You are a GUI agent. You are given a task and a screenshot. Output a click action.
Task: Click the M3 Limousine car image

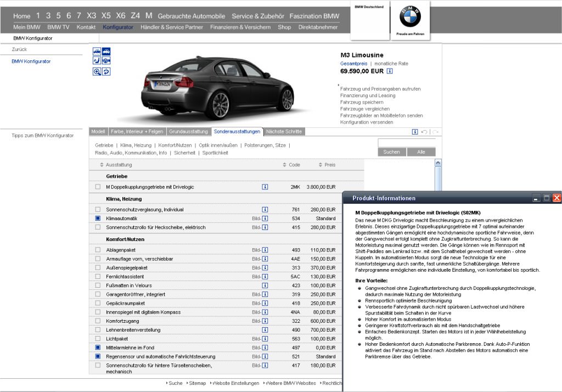pos(217,88)
